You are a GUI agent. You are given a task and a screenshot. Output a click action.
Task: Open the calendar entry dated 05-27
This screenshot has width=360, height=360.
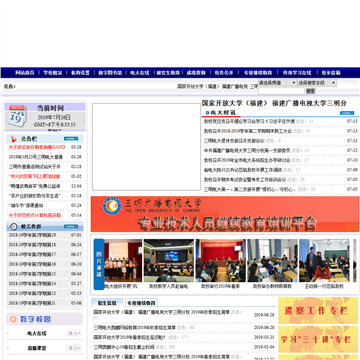point(32,284)
